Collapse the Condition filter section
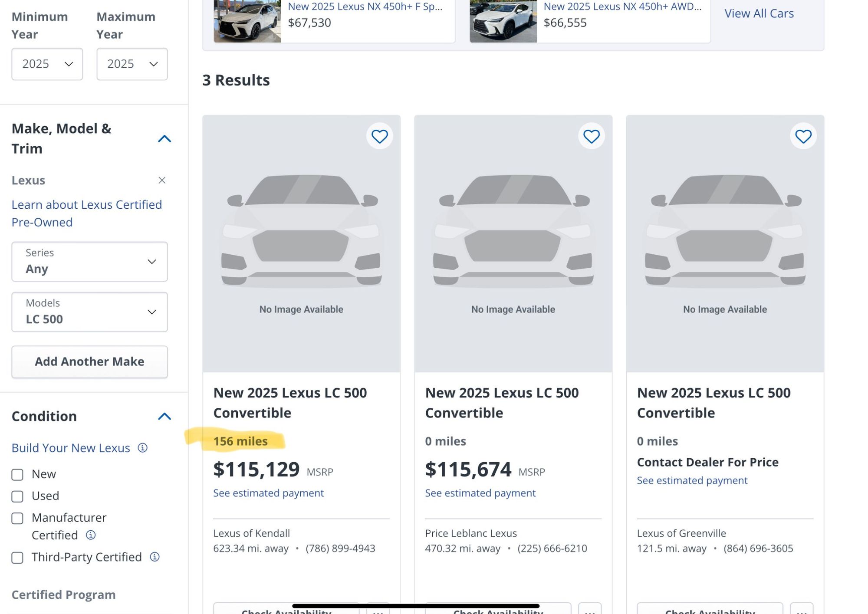 pyautogui.click(x=164, y=417)
